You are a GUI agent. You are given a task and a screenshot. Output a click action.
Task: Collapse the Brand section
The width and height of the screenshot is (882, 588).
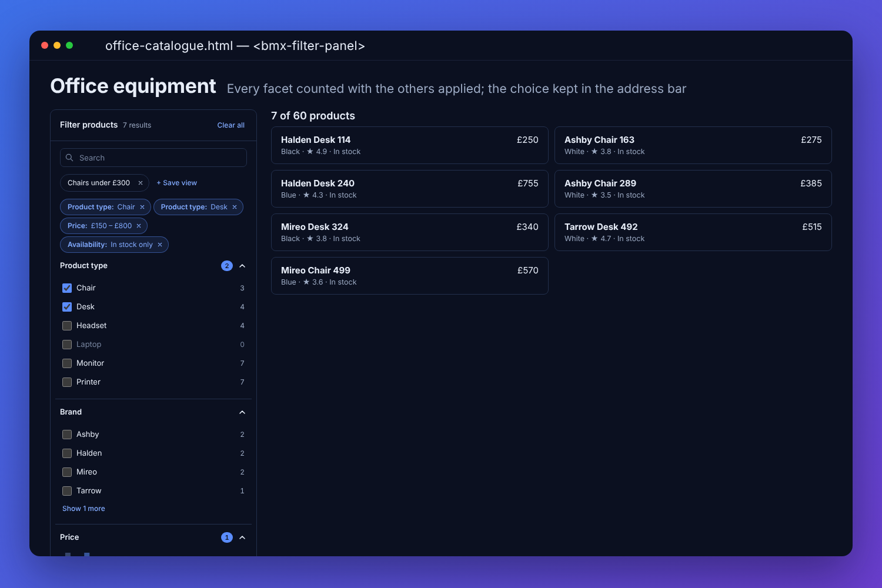click(x=242, y=412)
